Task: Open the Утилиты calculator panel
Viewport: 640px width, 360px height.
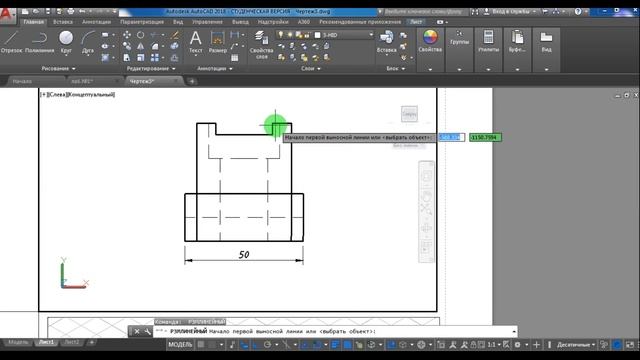Action: (x=488, y=42)
